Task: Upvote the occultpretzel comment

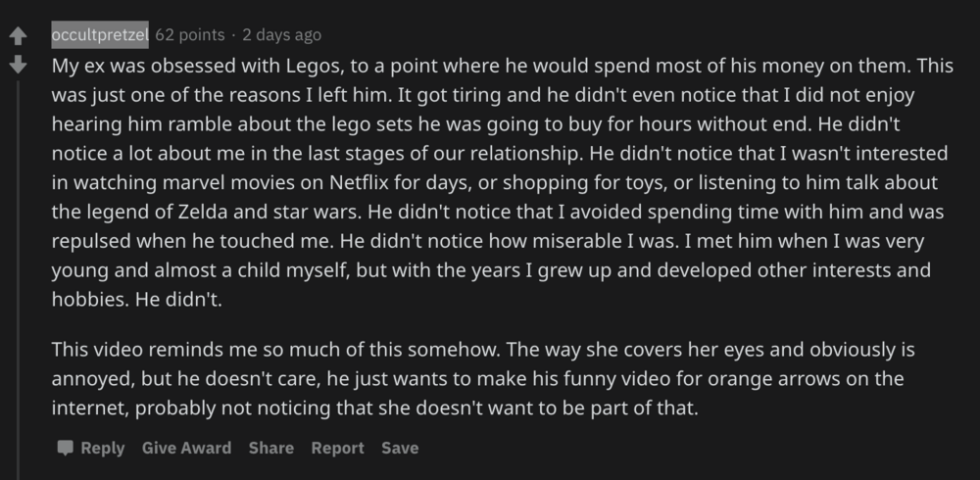Action: (17, 38)
